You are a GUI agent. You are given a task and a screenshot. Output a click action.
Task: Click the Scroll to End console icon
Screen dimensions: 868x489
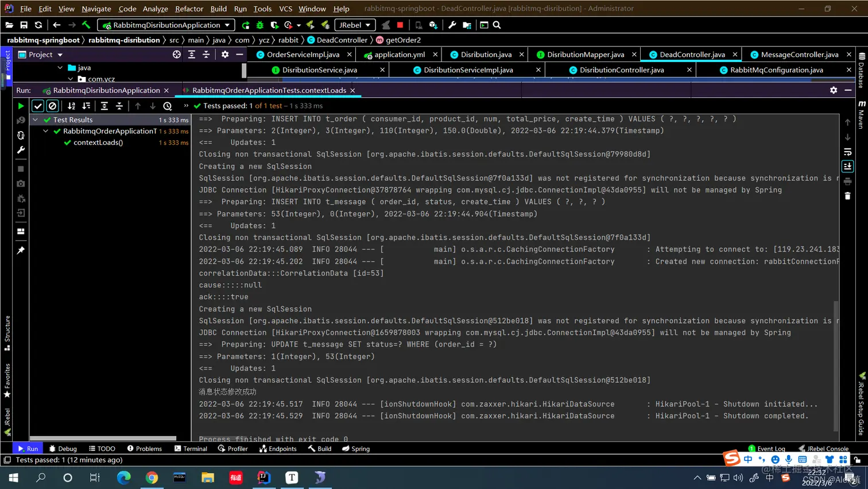point(847,166)
